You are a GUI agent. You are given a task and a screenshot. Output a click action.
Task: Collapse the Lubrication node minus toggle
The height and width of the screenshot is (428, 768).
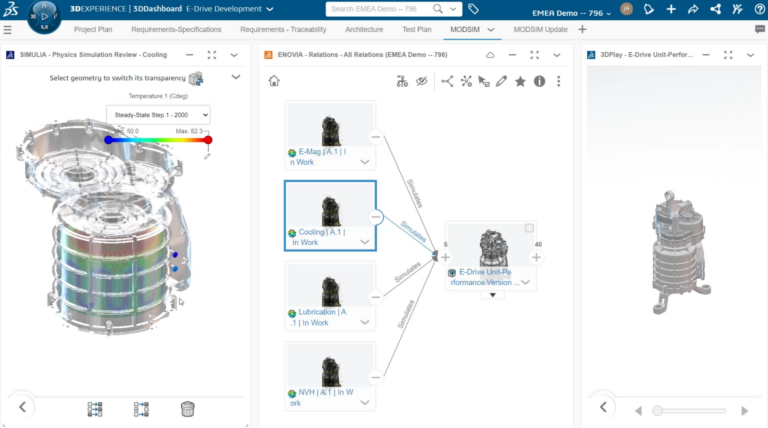tap(376, 297)
